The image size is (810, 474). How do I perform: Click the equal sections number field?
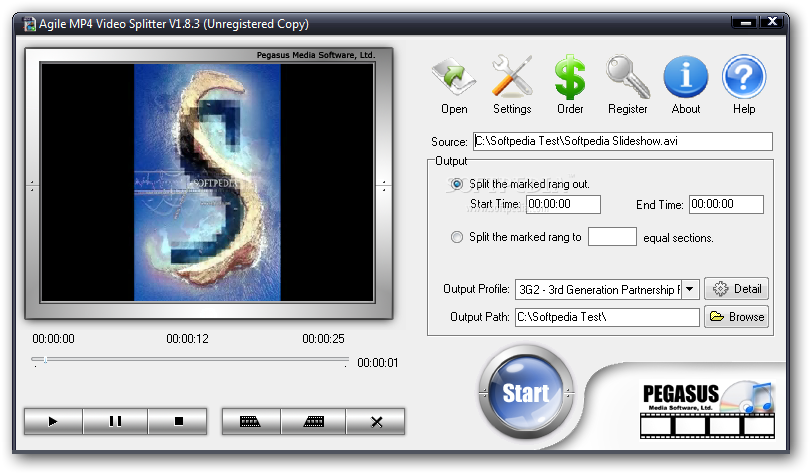click(612, 237)
